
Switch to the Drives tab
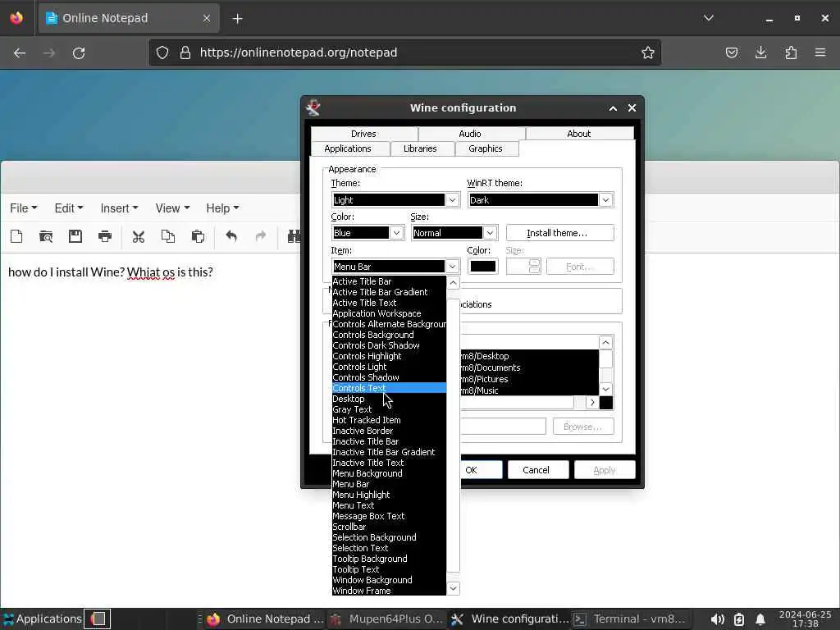[363, 134]
